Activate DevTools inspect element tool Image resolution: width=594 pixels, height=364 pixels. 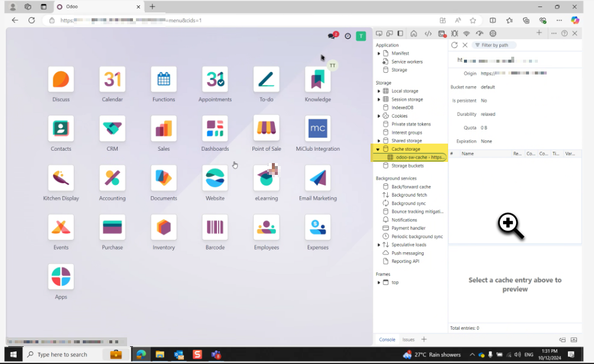click(379, 33)
